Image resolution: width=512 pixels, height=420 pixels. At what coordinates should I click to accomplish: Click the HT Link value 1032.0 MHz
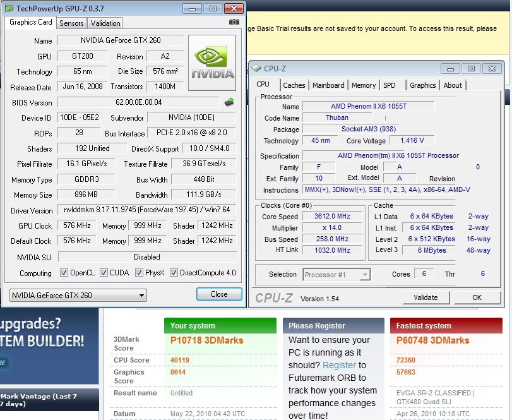pos(333,250)
